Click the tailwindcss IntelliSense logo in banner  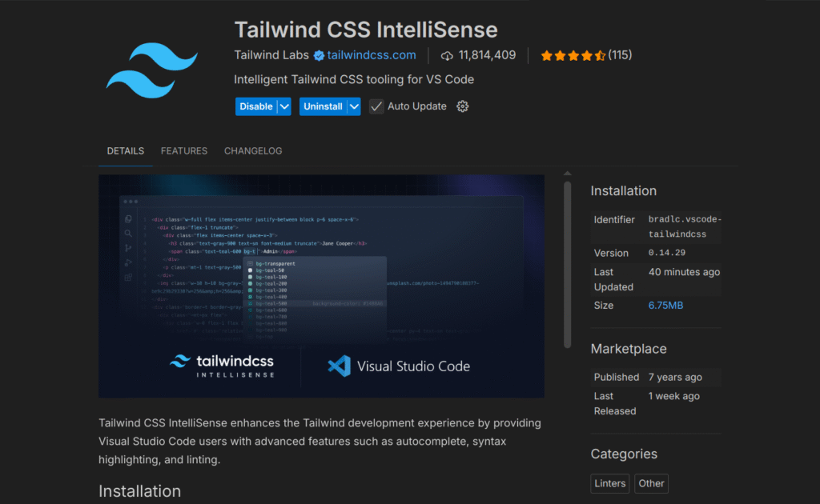222,365
